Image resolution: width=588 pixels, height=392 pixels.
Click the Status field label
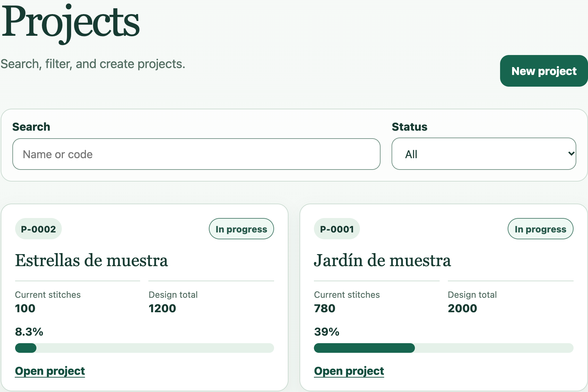pos(410,127)
